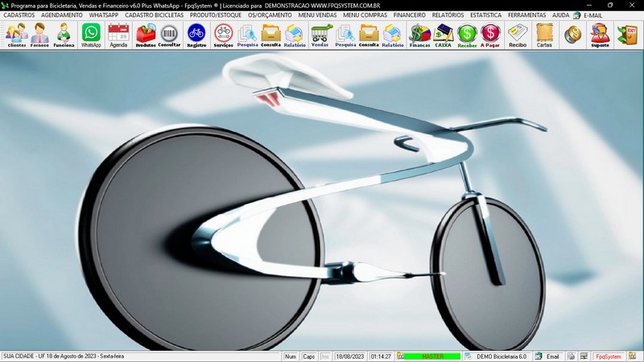Open the Suporte icon
644x362 pixels.
(599, 35)
